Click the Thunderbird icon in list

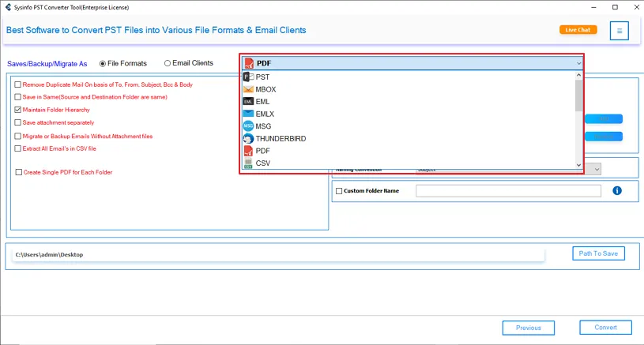[x=248, y=138]
